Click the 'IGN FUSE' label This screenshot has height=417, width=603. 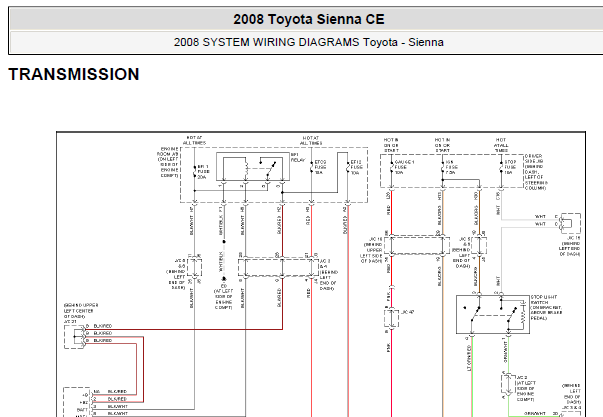coord(452,167)
